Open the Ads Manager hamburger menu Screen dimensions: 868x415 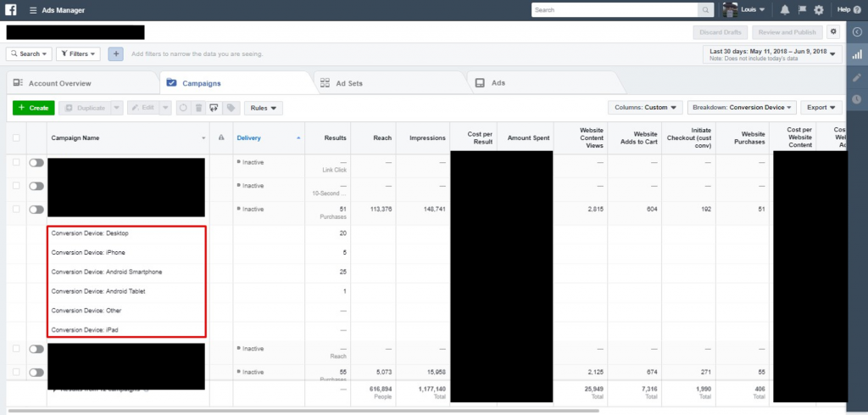[33, 10]
